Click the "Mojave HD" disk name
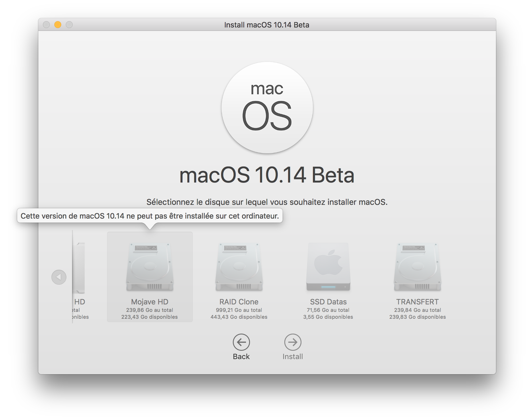The height and width of the screenshot is (420, 528). click(x=150, y=302)
